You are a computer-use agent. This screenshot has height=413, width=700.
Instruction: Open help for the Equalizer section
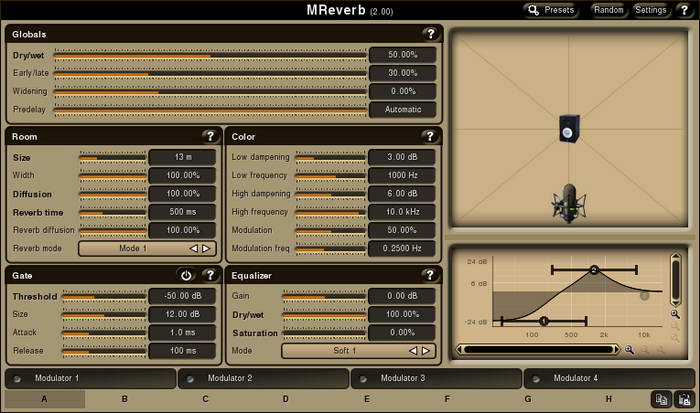point(429,275)
